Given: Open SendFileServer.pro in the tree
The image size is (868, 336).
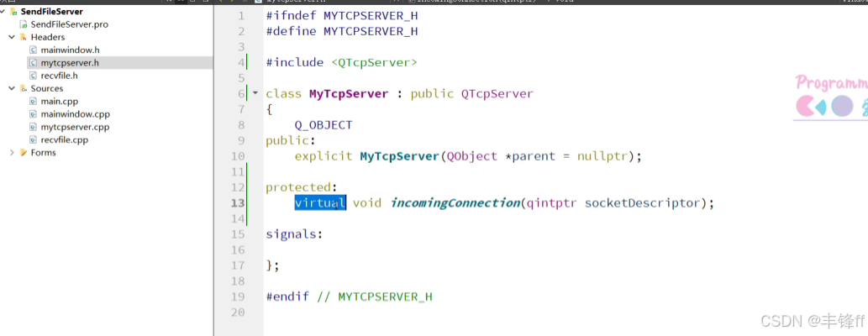Looking at the screenshot, I should 70,24.
